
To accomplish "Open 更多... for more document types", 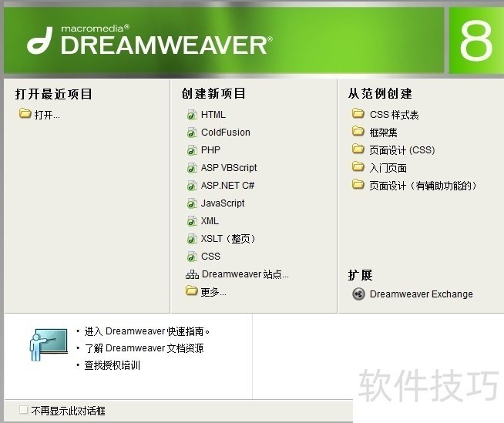I will (213, 292).
